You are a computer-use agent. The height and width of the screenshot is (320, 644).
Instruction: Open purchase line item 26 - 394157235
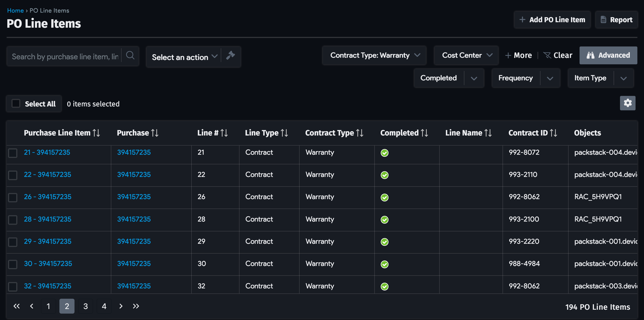pyautogui.click(x=48, y=197)
